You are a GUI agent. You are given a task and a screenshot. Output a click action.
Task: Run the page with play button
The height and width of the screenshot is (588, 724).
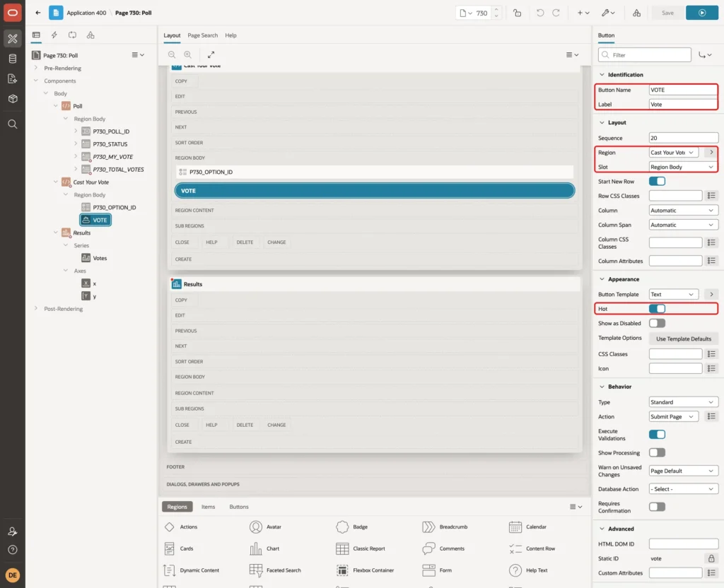click(702, 13)
